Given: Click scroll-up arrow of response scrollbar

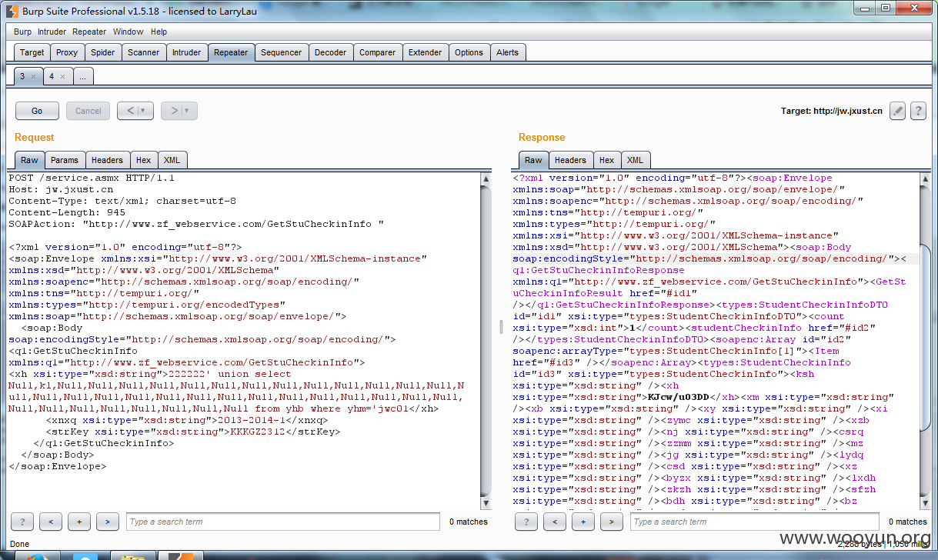Looking at the screenshot, I should coord(924,178).
